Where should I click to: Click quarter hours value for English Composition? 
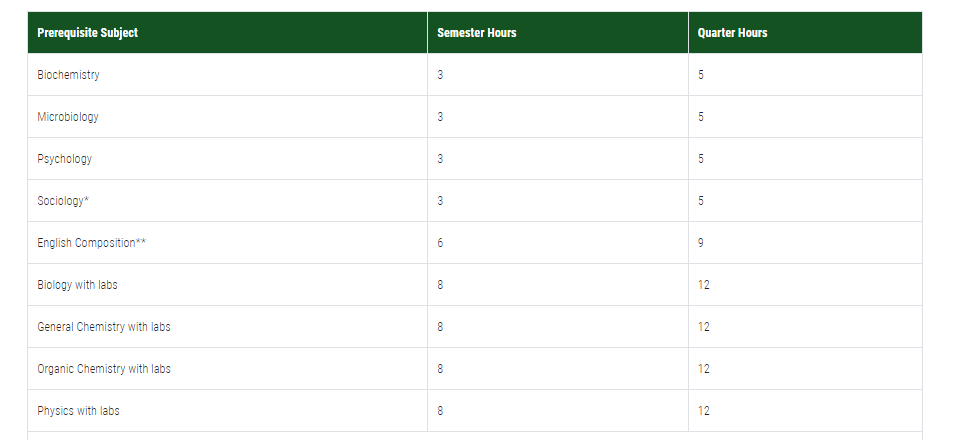[700, 243]
